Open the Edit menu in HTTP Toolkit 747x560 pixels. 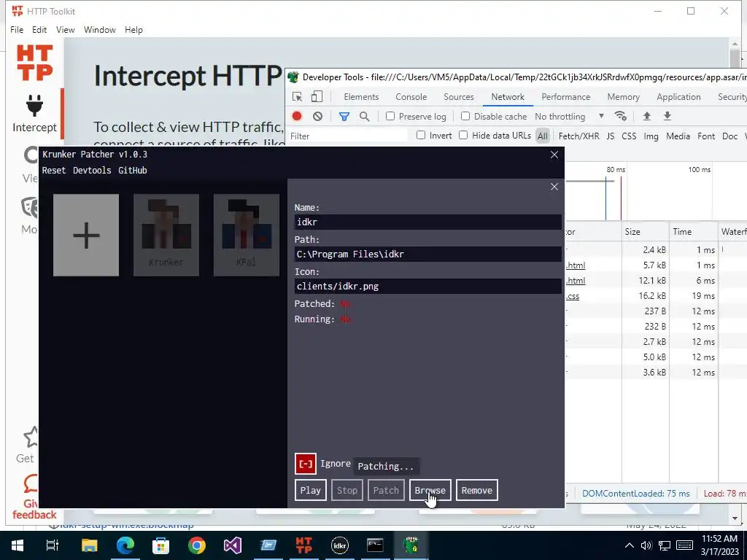click(x=39, y=29)
